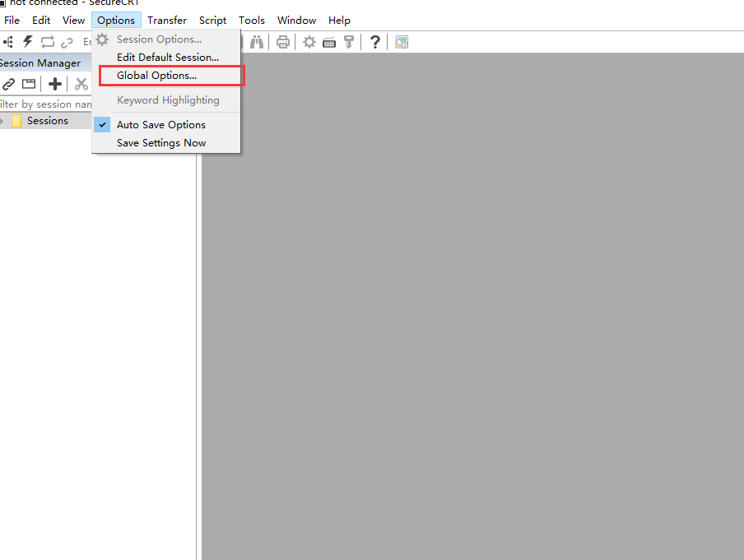Image resolution: width=744 pixels, height=560 pixels.
Task: Open the Transfer menu
Action: point(167,21)
